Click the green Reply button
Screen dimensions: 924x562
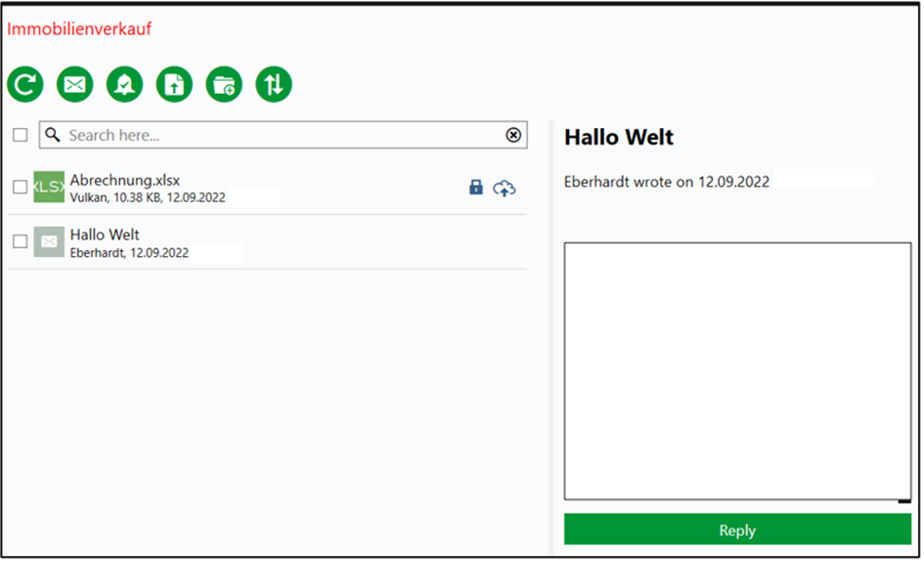coord(737,529)
